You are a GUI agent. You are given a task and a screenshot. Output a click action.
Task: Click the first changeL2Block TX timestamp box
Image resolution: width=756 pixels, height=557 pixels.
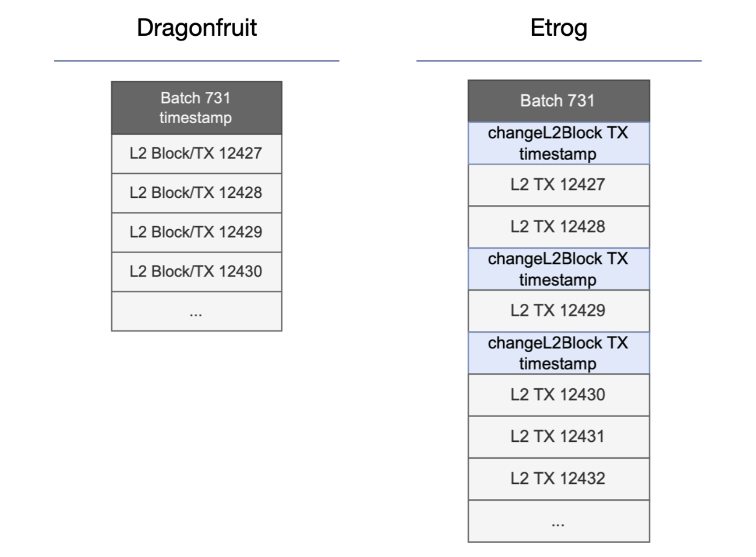click(558, 143)
